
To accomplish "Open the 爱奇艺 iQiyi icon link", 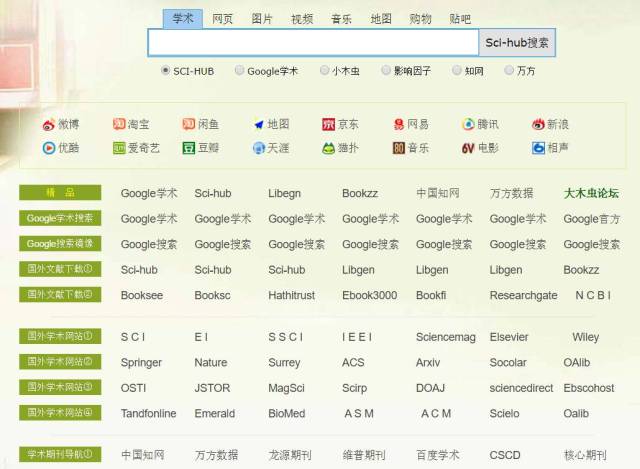I will pos(136,148).
